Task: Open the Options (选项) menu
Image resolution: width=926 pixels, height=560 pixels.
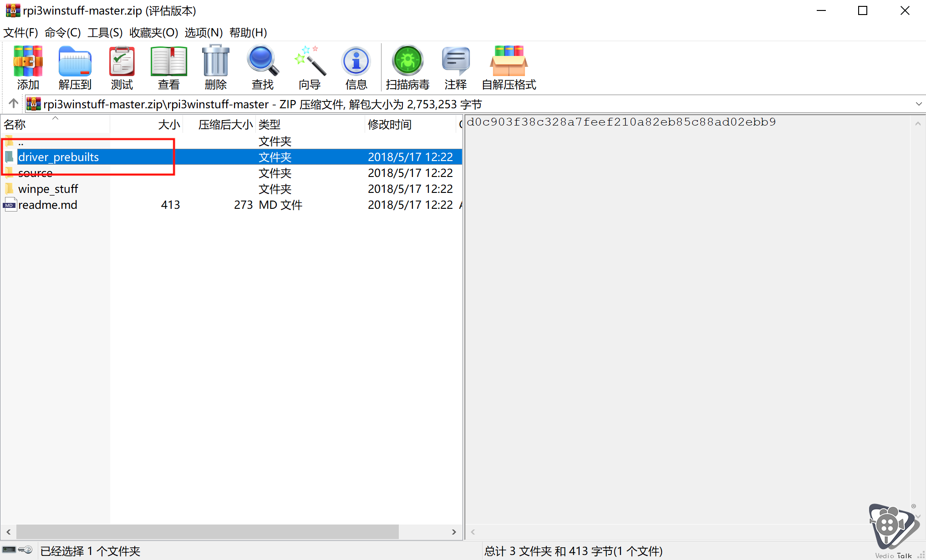Action: pos(204,33)
